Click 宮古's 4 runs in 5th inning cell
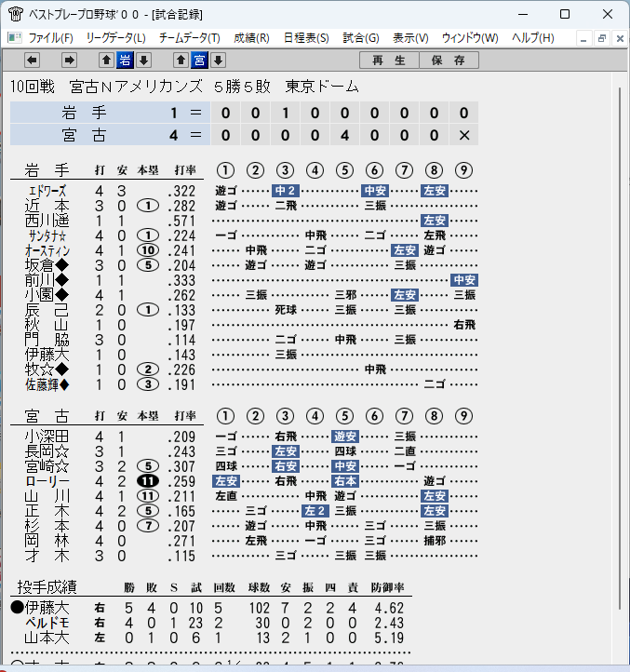The width and height of the screenshot is (630, 672). point(344,136)
